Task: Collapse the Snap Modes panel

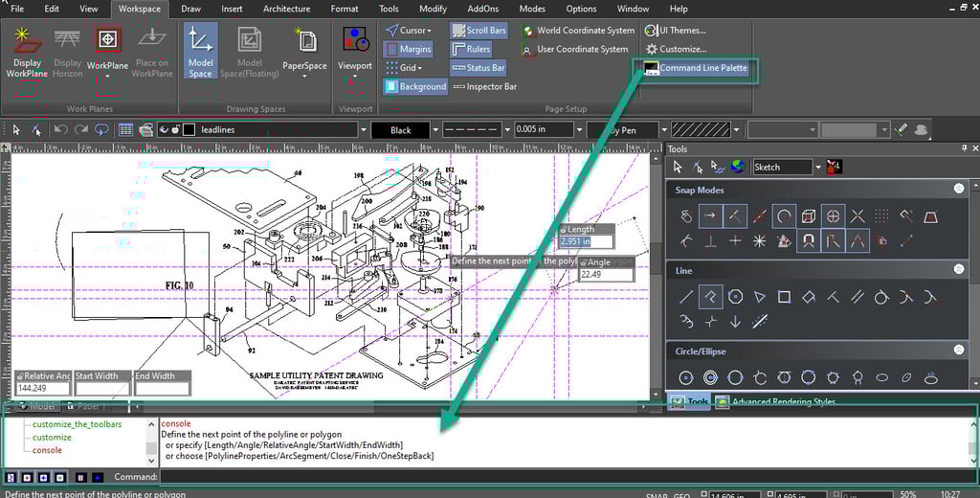Action: 959,189
